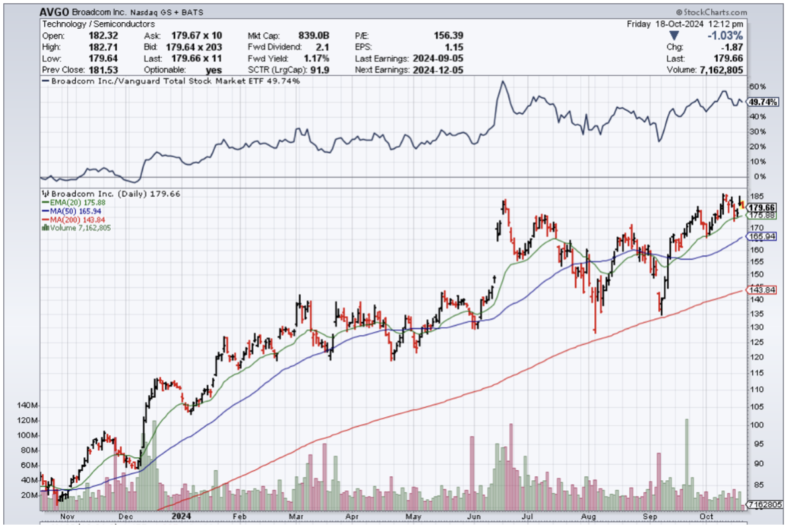Click the green EMA(20) legend line swatch
Image resolution: width=787 pixels, height=532 pixels.
[46, 203]
